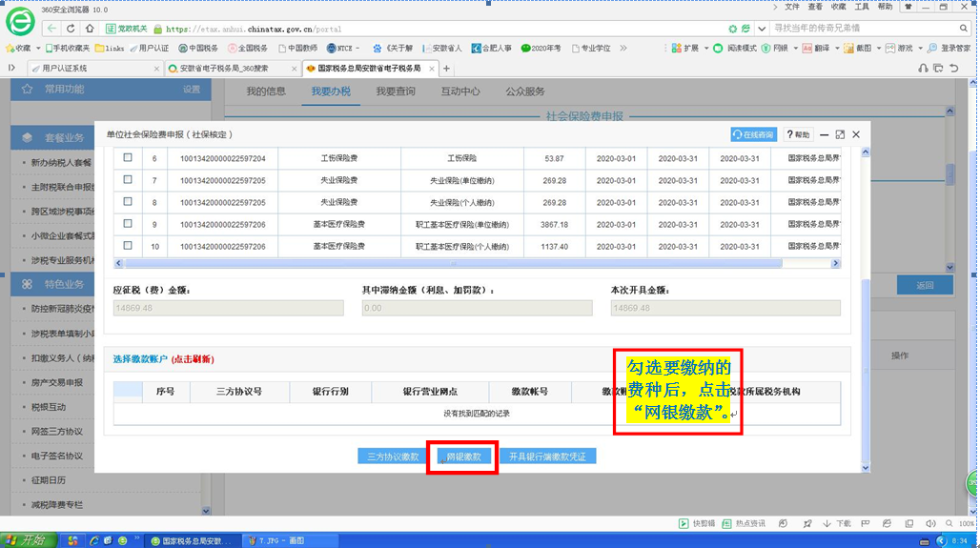Expand more bookmarks chevron »

(x=623, y=48)
